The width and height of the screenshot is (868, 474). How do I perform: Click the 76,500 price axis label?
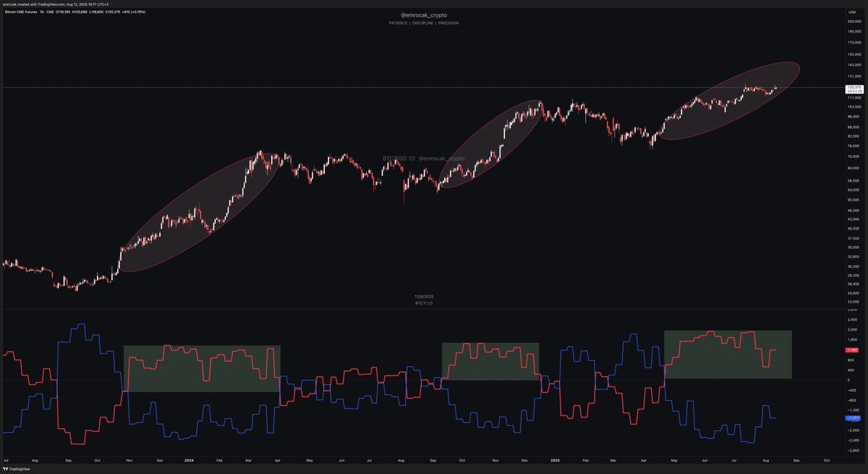[854, 145]
